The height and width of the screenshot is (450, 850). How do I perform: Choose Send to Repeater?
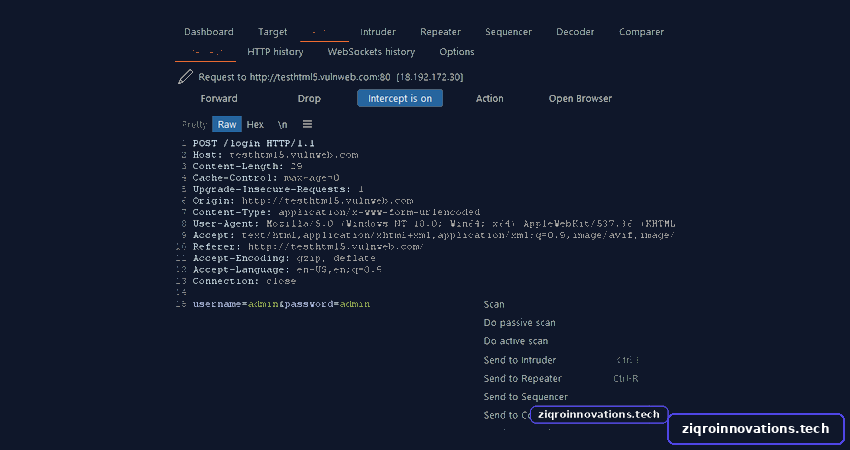point(523,378)
